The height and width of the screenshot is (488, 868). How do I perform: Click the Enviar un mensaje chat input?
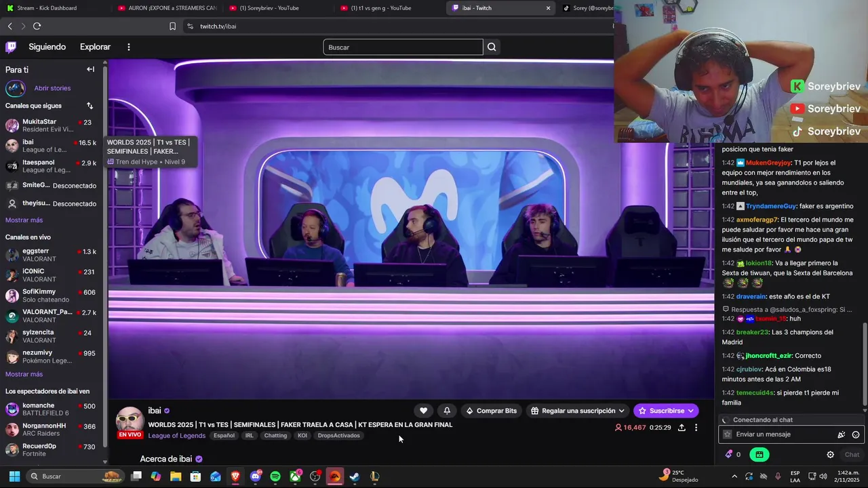coord(790,434)
